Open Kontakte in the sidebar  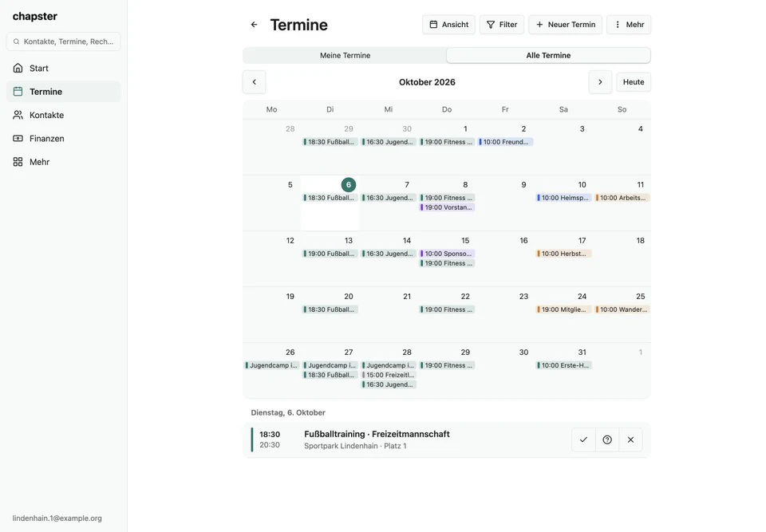click(x=64, y=115)
